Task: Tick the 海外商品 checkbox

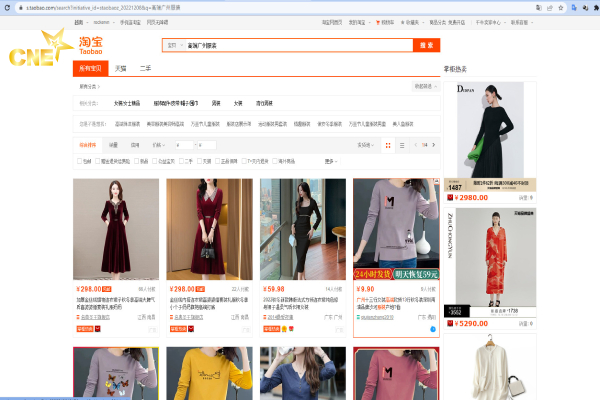Action: click(x=274, y=161)
